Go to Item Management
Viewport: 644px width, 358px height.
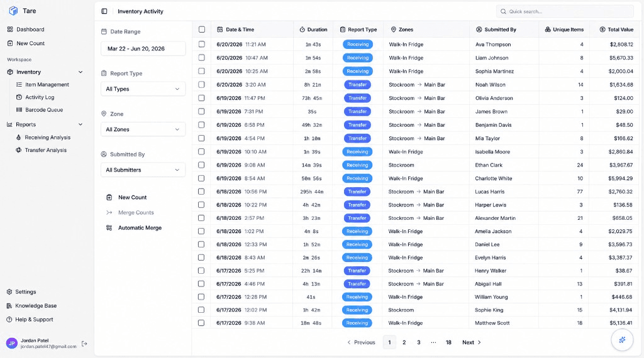(x=47, y=85)
